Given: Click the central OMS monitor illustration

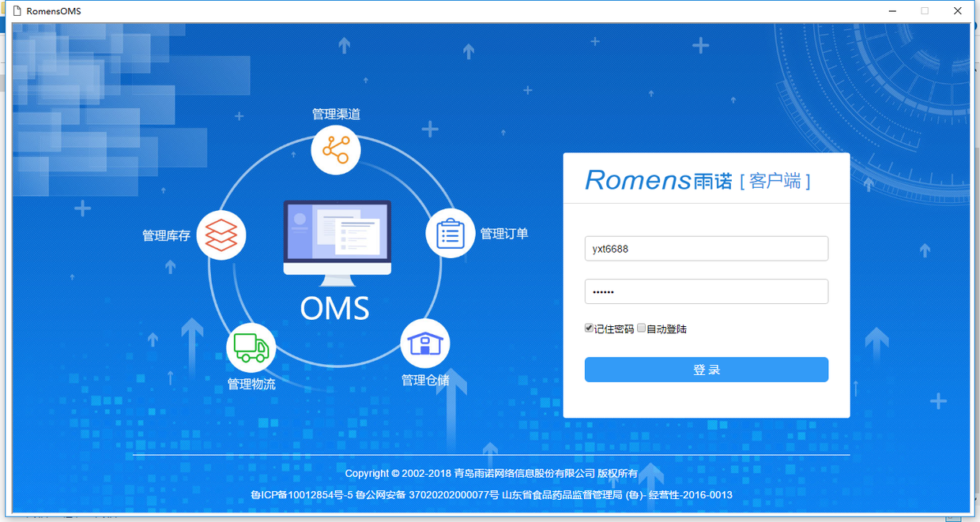Looking at the screenshot, I should click(337, 245).
